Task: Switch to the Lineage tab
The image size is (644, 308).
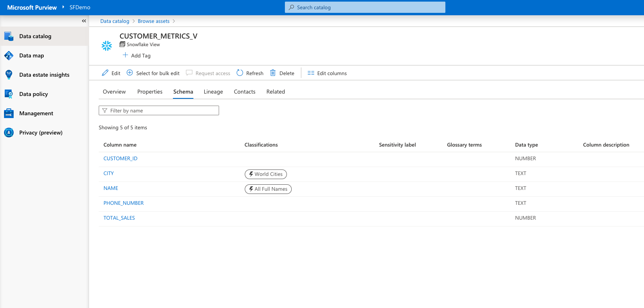Action: click(x=213, y=92)
